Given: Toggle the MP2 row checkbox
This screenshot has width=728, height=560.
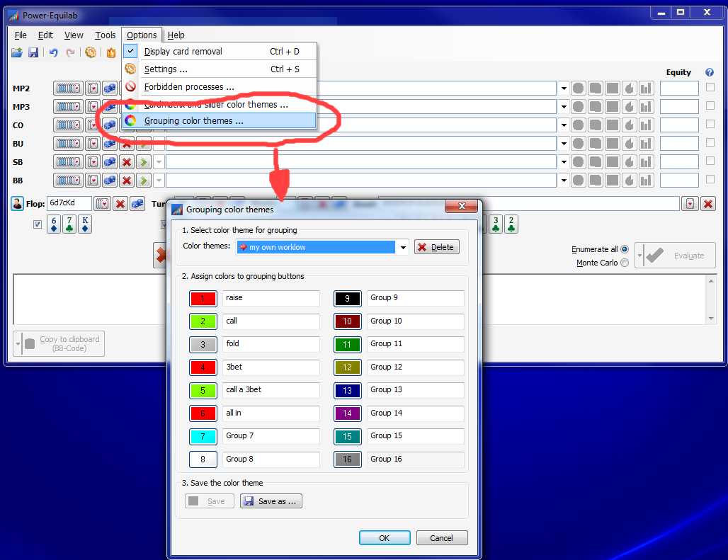Looking at the screenshot, I should pos(710,87).
